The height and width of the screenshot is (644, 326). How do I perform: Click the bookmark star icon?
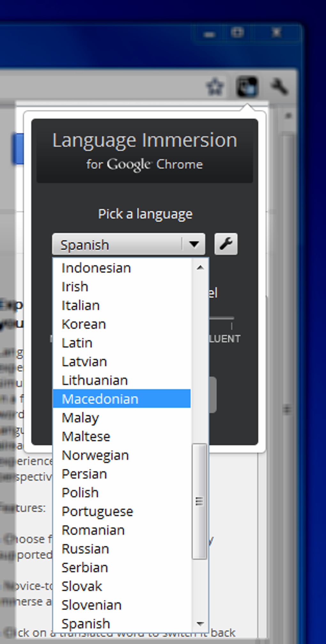(x=215, y=86)
